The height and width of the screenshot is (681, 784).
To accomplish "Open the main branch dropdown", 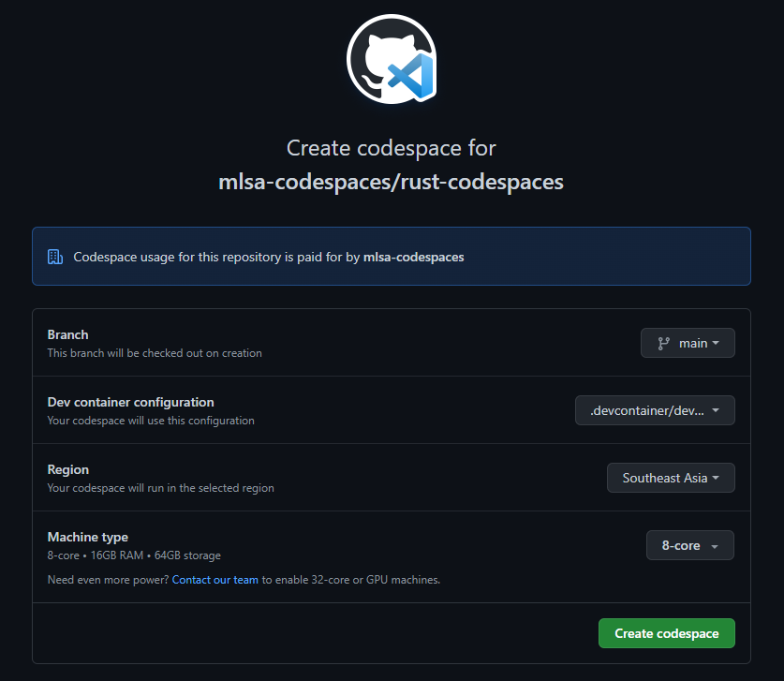I will pyautogui.click(x=688, y=343).
